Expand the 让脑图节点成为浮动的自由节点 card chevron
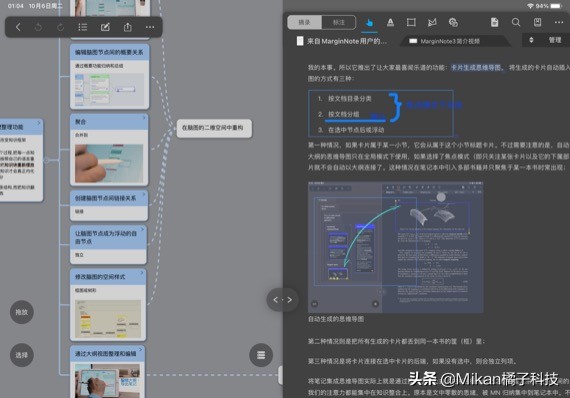570x398 pixels. click(142, 229)
